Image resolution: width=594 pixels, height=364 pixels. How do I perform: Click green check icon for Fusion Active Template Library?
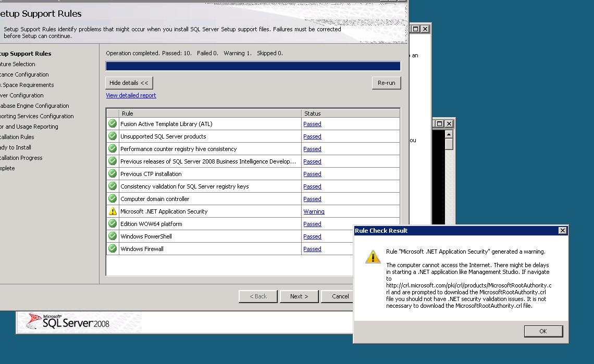coord(113,124)
